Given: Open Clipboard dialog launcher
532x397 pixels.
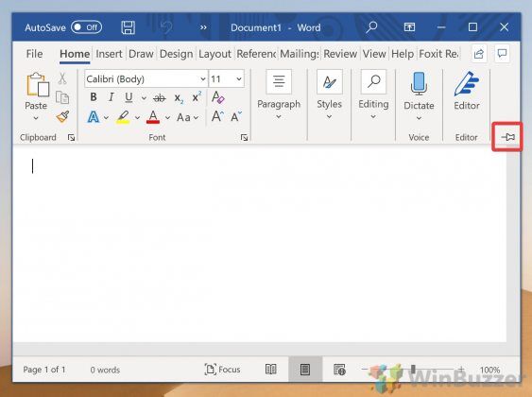Looking at the screenshot, I should coord(71,137).
